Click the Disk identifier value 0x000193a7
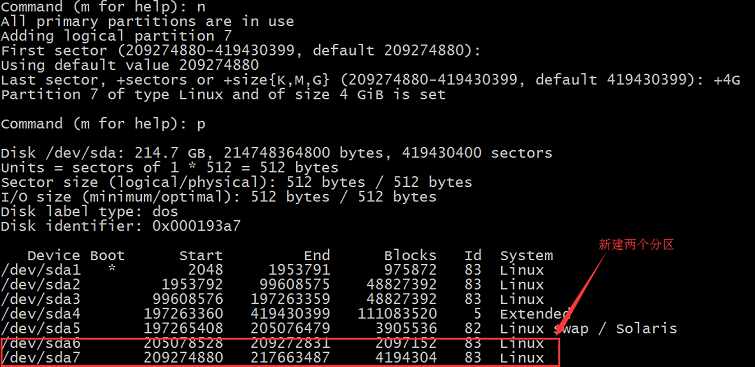This screenshot has width=755, height=367. coord(196,226)
